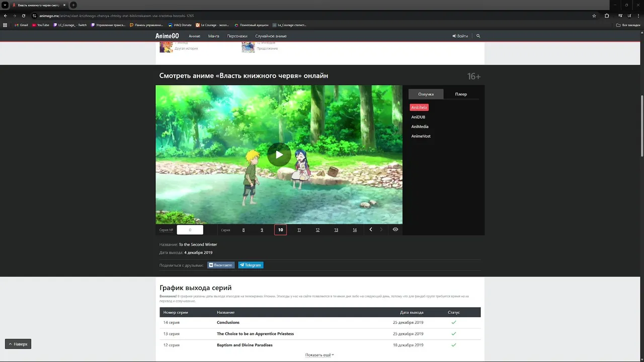
Task: Show next episodes with right chevron
Action: point(381,230)
